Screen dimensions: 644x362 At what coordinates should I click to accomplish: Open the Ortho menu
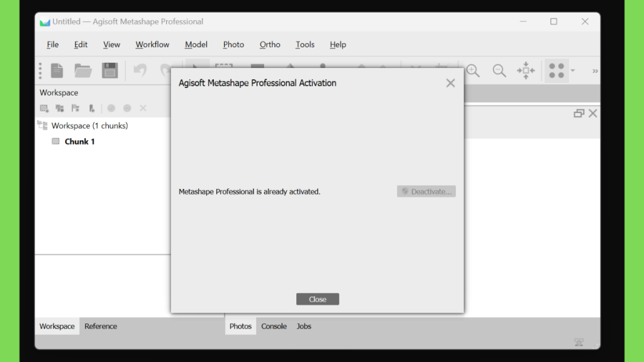click(x=270, y=45)
